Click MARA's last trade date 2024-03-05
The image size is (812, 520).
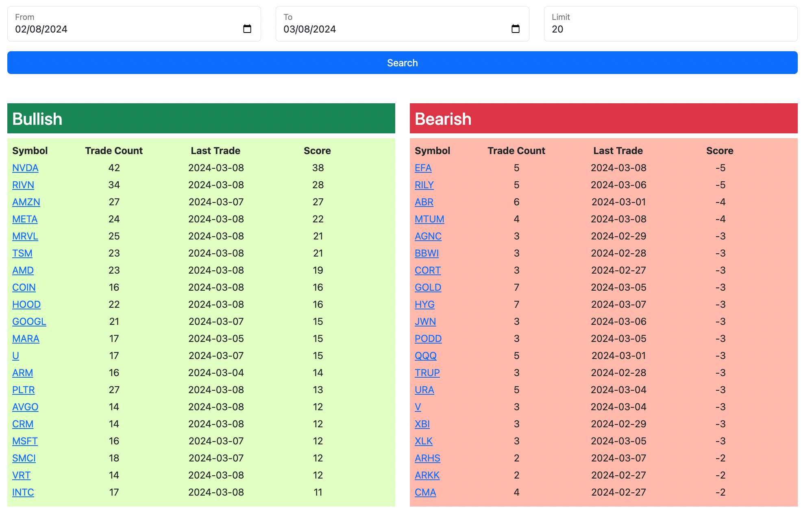[x=216, y=339]
